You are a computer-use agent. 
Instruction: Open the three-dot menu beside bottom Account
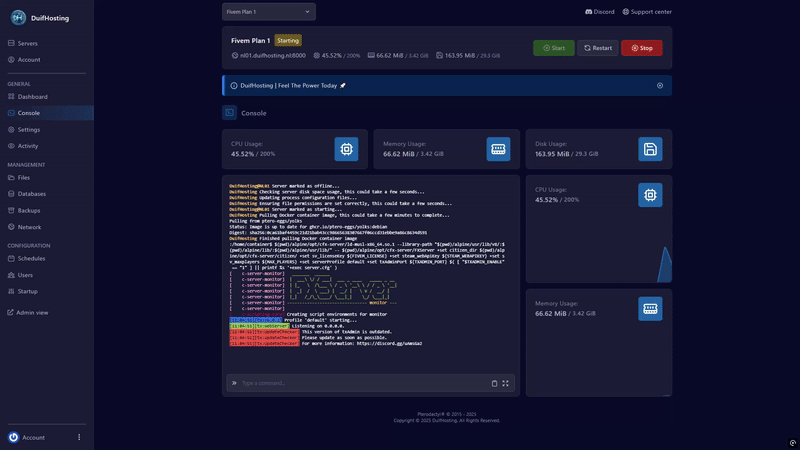pyautogui.click(x=79, y=437)
